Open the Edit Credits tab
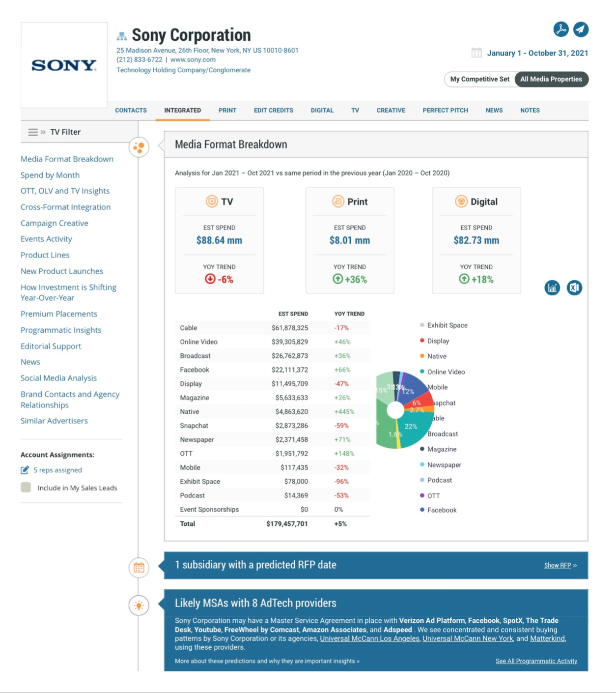Screen dimensions: 616x693 (274, 111)
